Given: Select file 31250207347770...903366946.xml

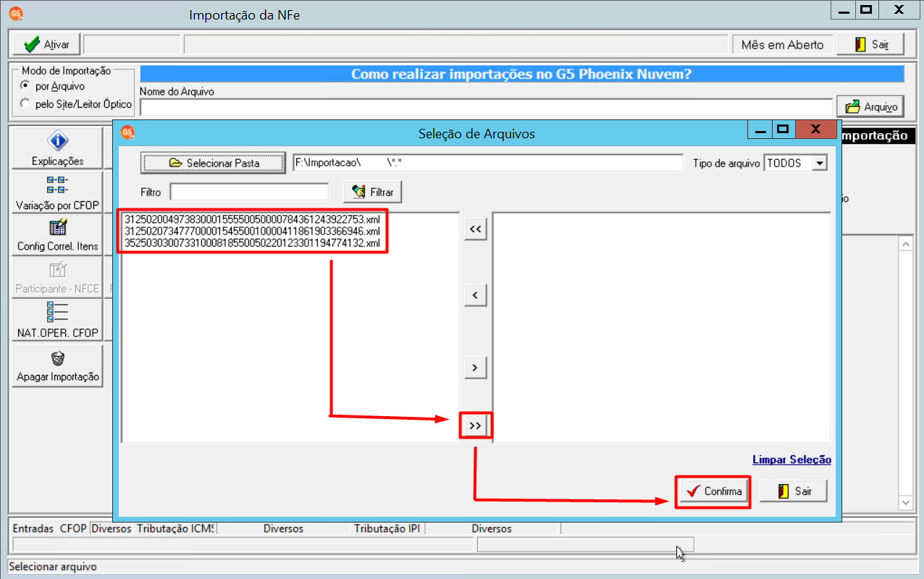Looking at the screenshot, I should click(252, 231).
